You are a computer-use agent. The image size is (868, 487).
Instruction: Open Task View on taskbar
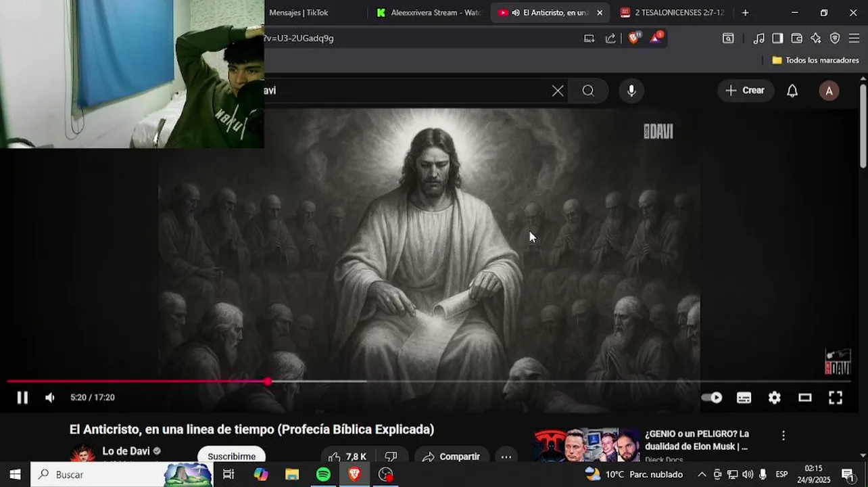[x=228, y=474]
